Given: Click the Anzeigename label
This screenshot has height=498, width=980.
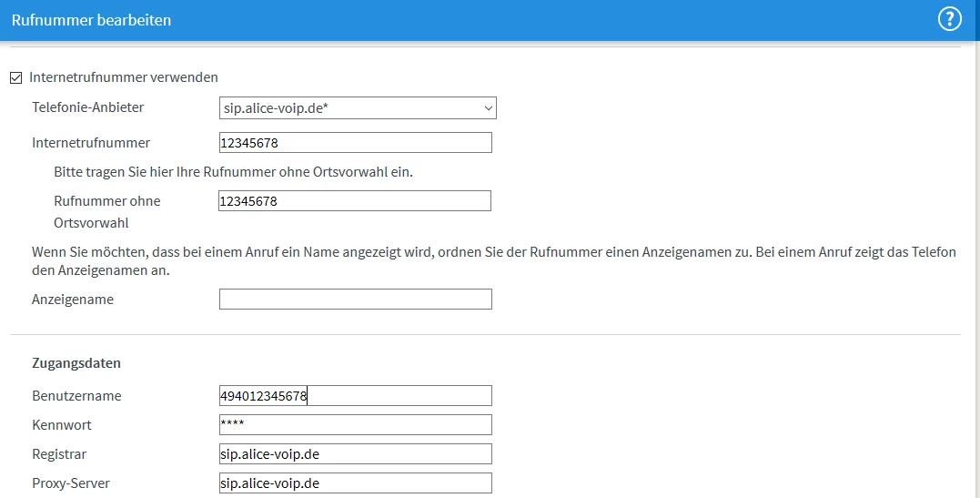Looking at the screenshot, I should pos(73,299).
